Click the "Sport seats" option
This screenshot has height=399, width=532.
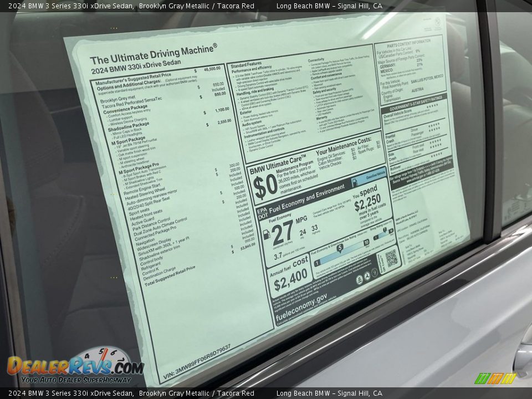[139, 212]
